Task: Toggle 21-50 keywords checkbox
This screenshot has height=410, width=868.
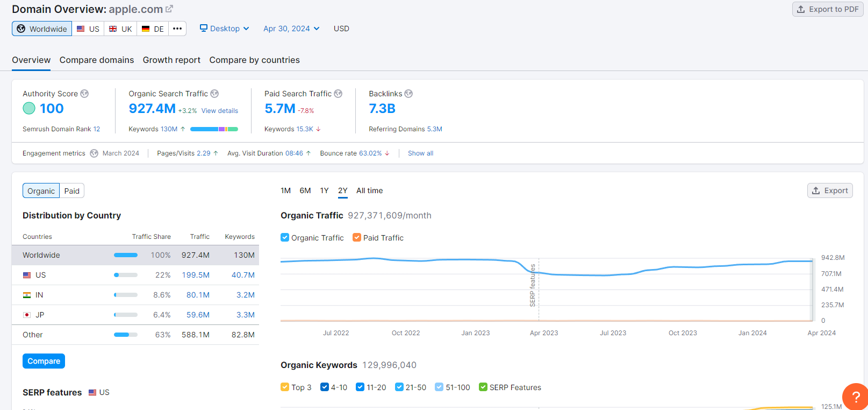Action: click(x=399, y=387)
